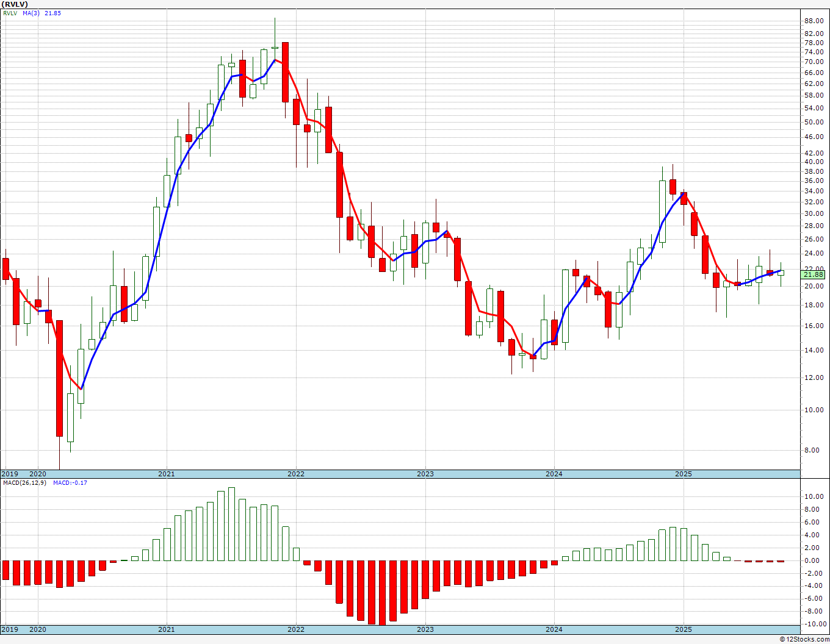
Task: Click the 88.00 price axis label
Action: coord(814,20)
